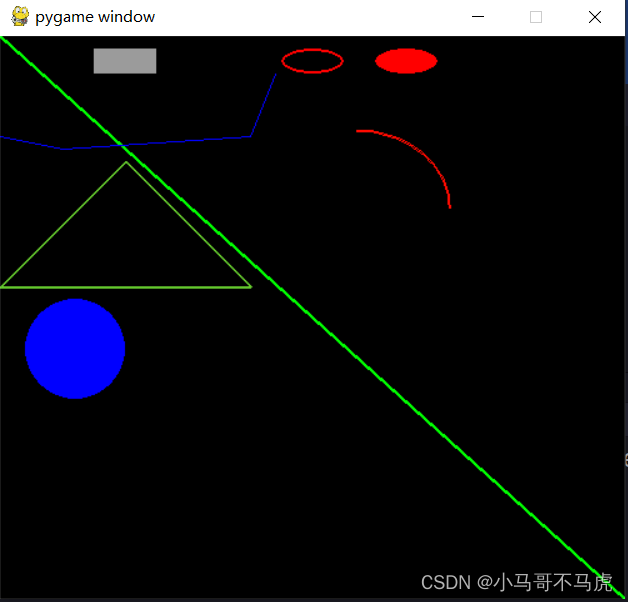Click the 'pygame window' title text
This screenshot has height=602, width=628.
click(95, 17)
